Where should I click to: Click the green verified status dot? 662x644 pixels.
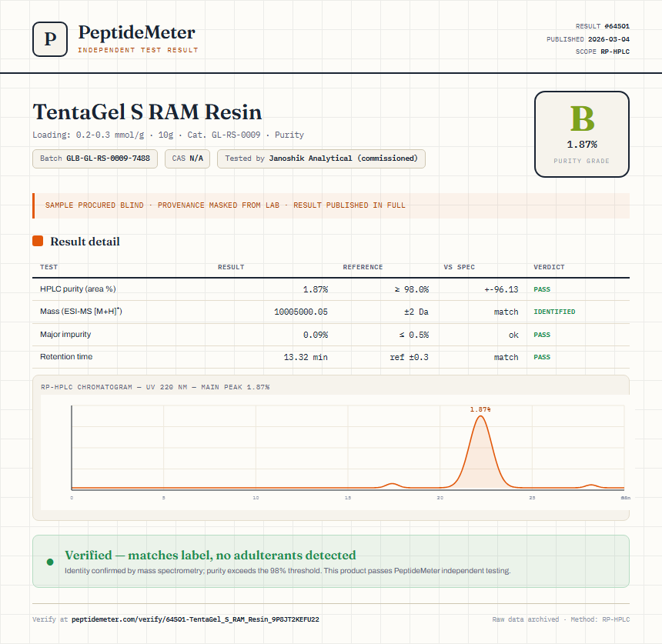point(50,562)
